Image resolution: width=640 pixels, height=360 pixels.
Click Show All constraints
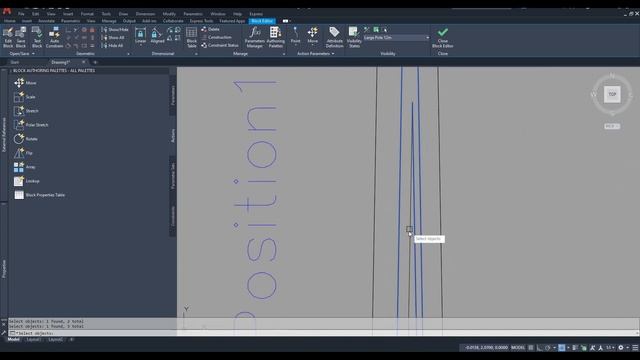point(113,38)
